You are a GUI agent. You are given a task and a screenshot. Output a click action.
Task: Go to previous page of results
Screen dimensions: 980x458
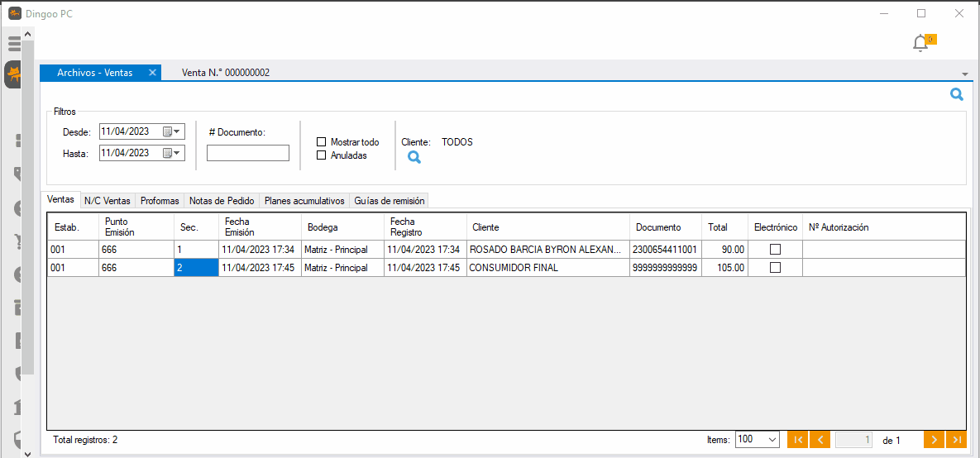pyautogui.click(x=820, y=440)
